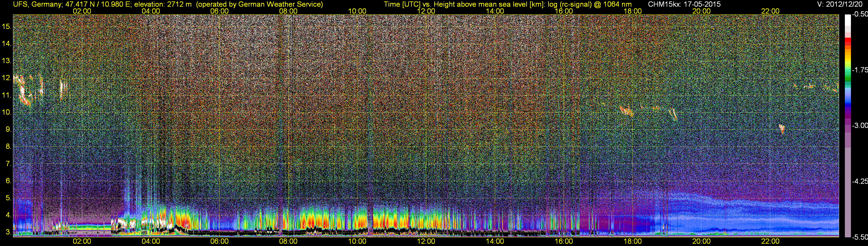Click the 02:00 label on bottom time axis
This screenshot has height=246, width=868.
[x=82, y=241]
